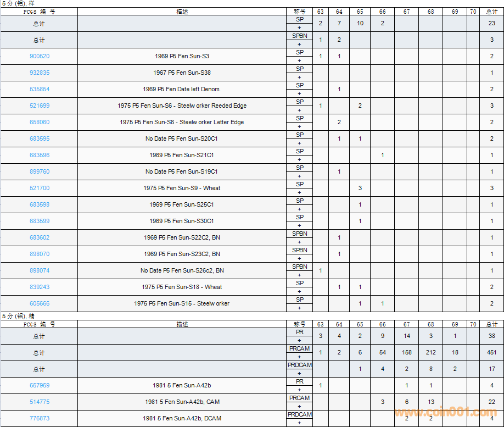Follow the 683598 number link
Viewport: 504px width, 427px height.
pyautogui.click(x=40, y=204)
